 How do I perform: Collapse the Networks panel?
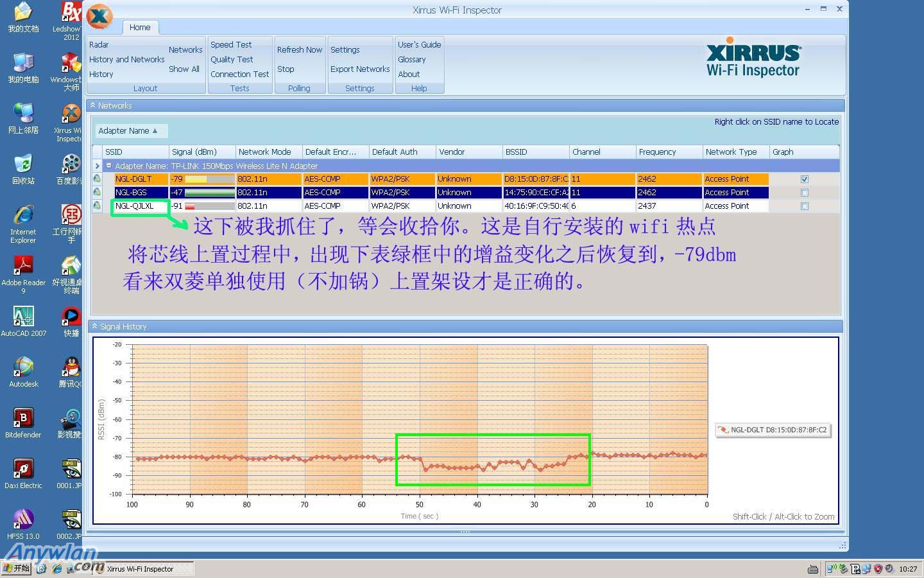click(x=93, y=105)
